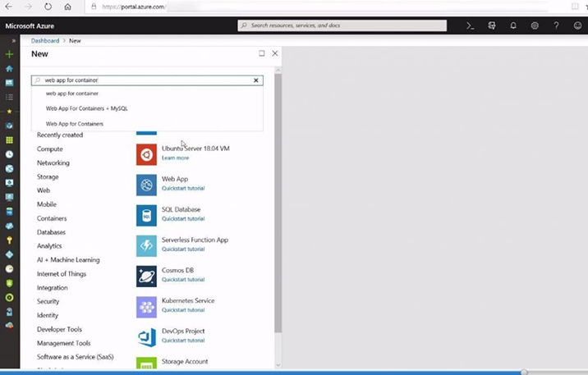Viewport: 588px width, 375px height.
Task: Click the Kubernetes Service icon
Action: tap(146, 306)
